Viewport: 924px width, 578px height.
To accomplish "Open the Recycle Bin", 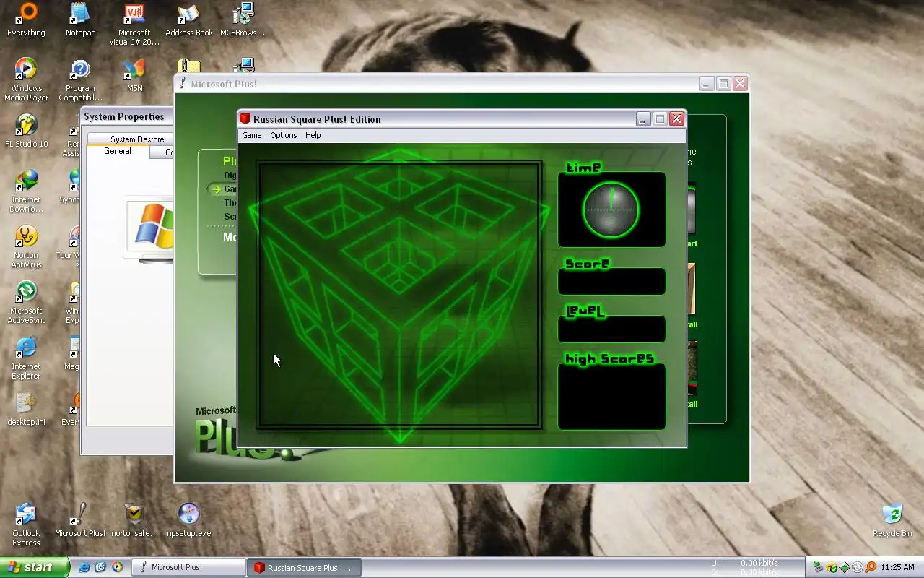I will [892, 520].
